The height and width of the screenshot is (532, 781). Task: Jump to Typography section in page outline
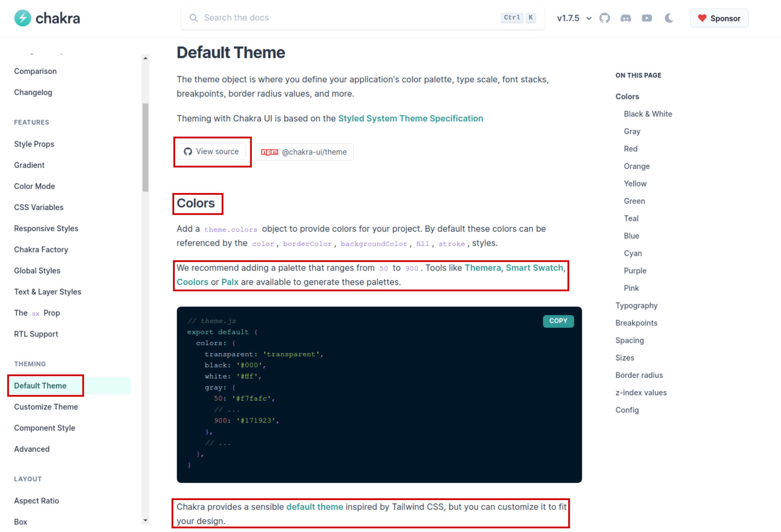pyautogui.click(x=636, y=305)
